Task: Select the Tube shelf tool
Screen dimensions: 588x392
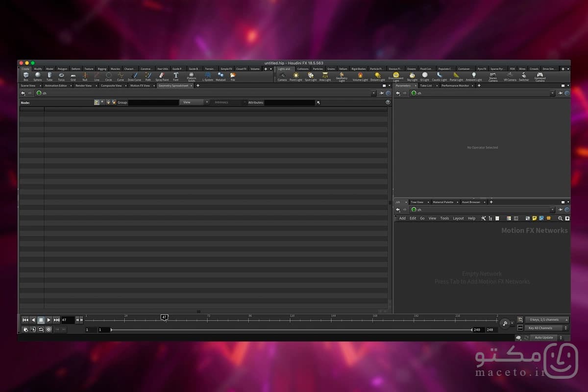Action: 49,76
